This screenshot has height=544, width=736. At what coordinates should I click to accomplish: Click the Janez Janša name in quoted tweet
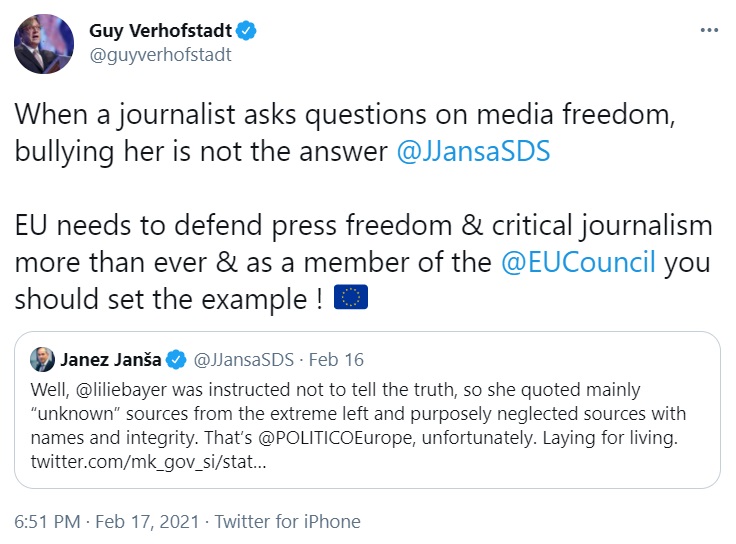point(111,358)
